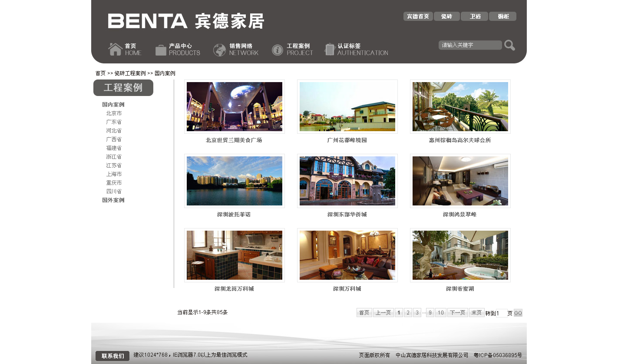Open the 深圳香蜜湖 case link
618x364 pixels.
pyautogui.click(x=460, y=289)
